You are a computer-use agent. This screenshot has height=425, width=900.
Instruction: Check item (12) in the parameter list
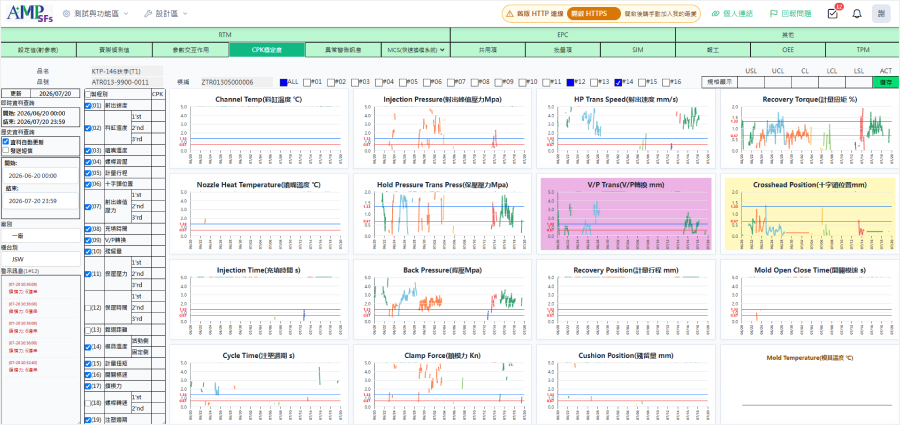point(88,308)
